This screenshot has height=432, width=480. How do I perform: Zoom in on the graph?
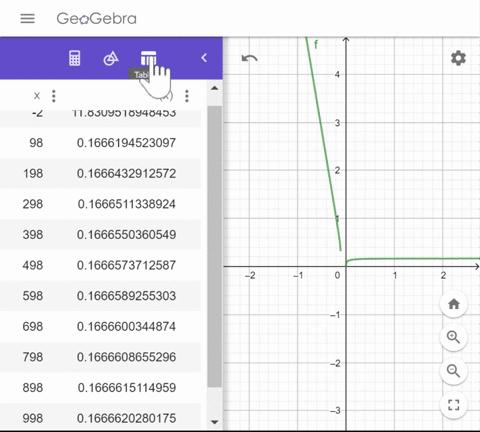pyautogui.click(x=454, y=337)
